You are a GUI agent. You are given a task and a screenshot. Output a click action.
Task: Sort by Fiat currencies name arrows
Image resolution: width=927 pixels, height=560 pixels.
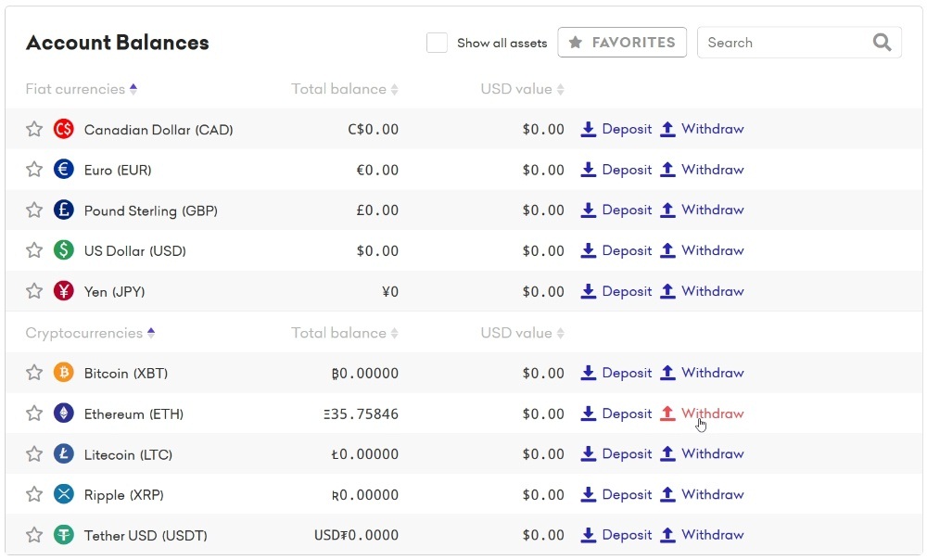(x=133, y=89)
